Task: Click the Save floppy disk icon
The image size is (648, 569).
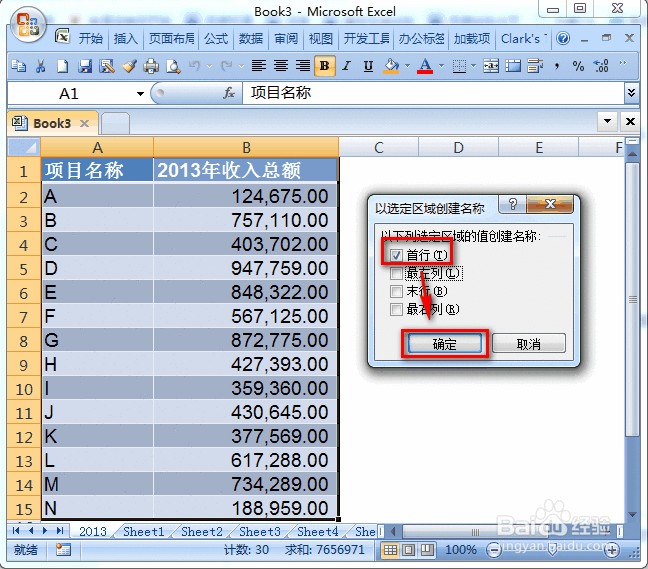Action: tap(85, 66)
